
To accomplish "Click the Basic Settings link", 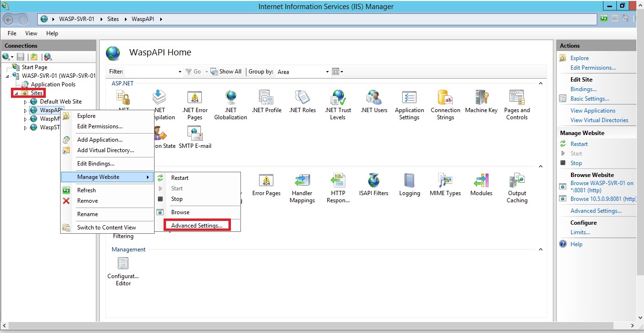I will pyautogui.click(x=590, y=99).
